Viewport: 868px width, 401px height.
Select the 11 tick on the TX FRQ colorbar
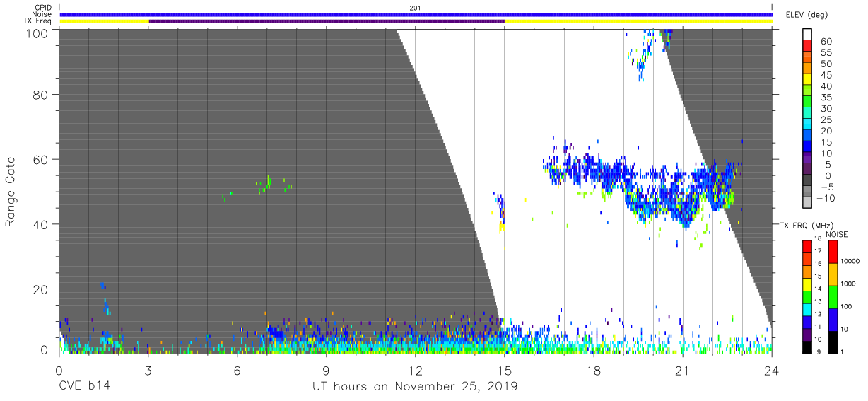[816, 327]
